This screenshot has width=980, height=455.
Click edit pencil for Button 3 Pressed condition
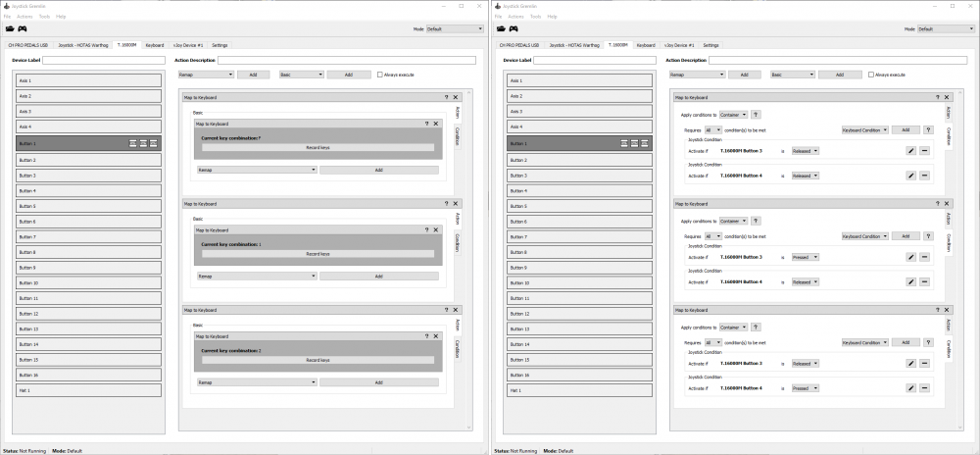point(910,257)
